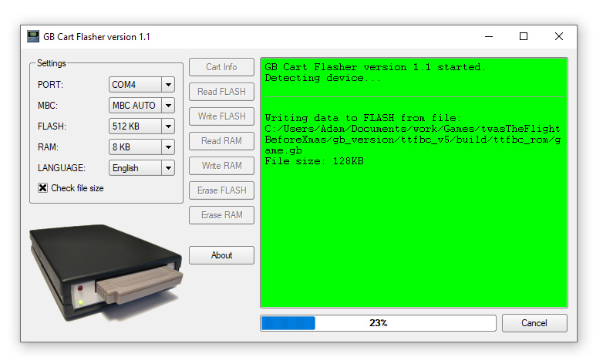
Task: Toggle the Check file size checkbox
Action: tap(42, 187)
